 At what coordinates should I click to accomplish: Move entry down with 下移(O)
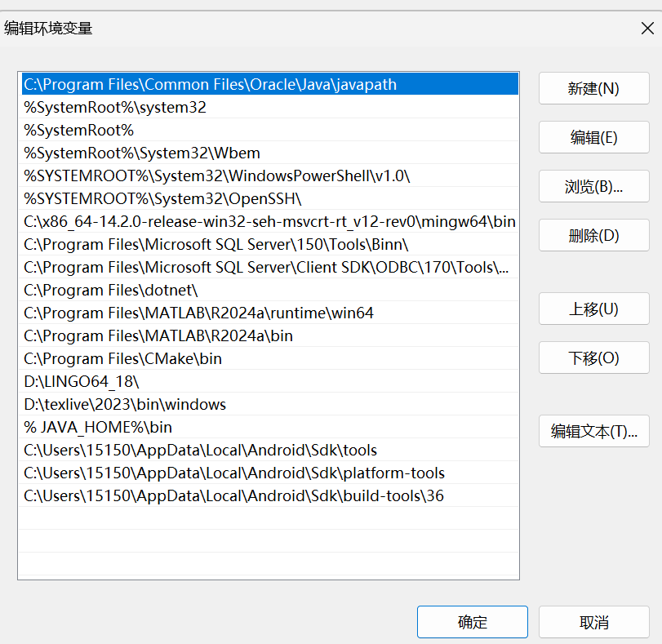click(593, 358)
